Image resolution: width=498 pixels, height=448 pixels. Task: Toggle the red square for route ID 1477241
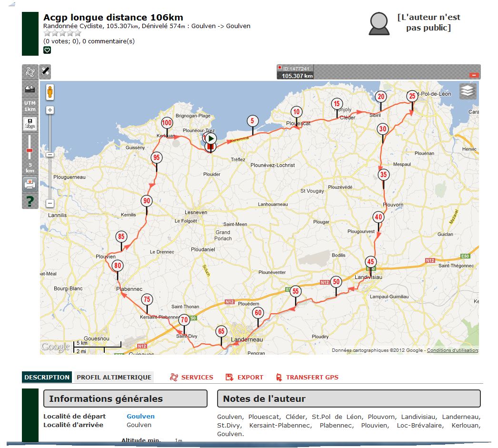(x=280, y=68)
